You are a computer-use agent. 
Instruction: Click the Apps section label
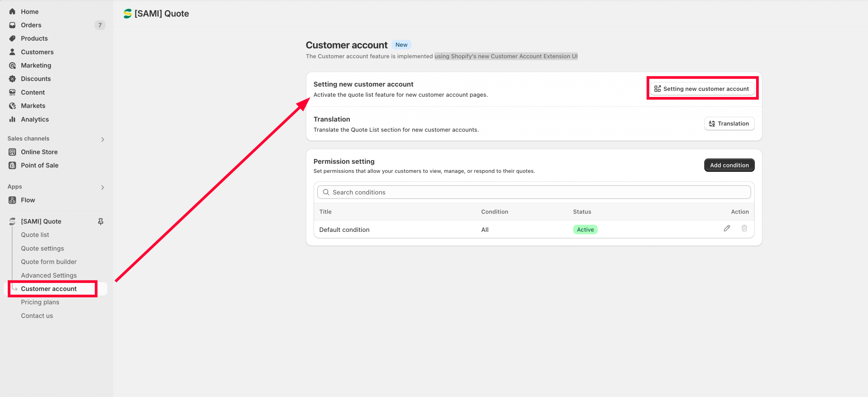tap(15, 187)
